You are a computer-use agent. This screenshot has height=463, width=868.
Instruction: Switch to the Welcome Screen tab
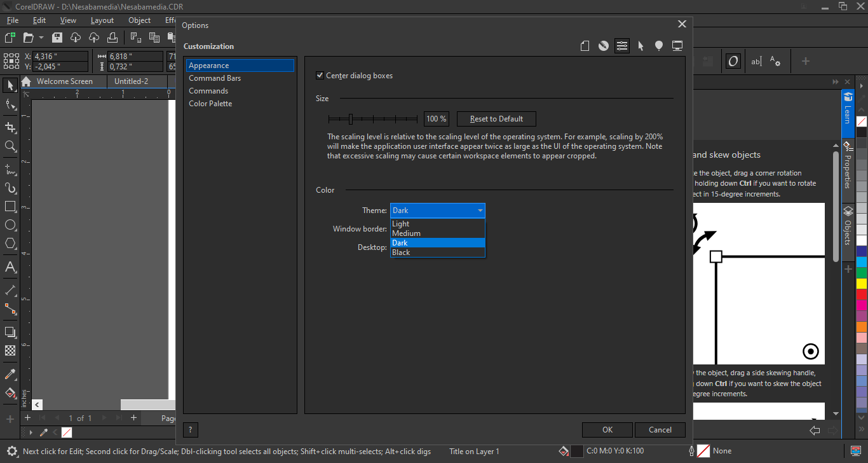click(64, 81)
